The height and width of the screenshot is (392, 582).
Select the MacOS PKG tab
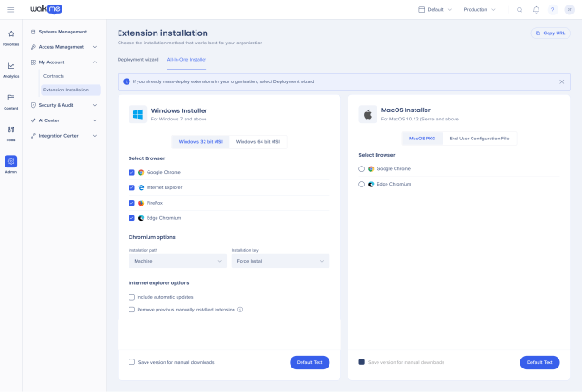point(422,139)
